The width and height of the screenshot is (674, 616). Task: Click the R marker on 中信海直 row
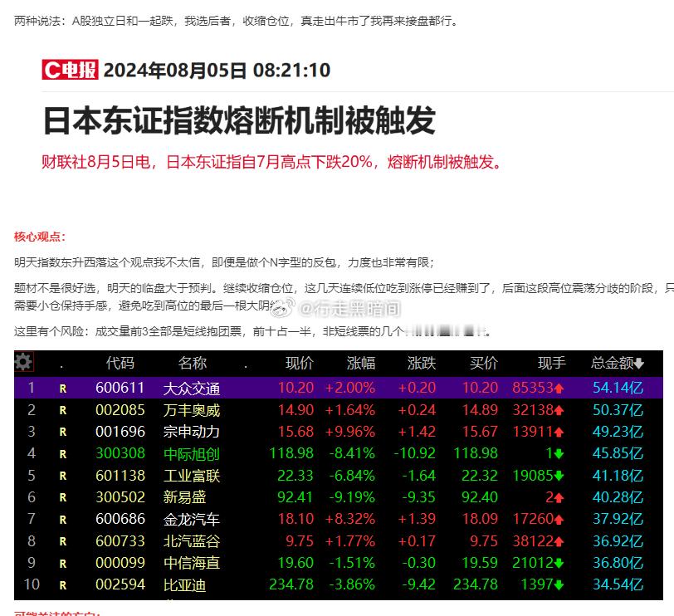pyautogui.click(x=63, y=564)
